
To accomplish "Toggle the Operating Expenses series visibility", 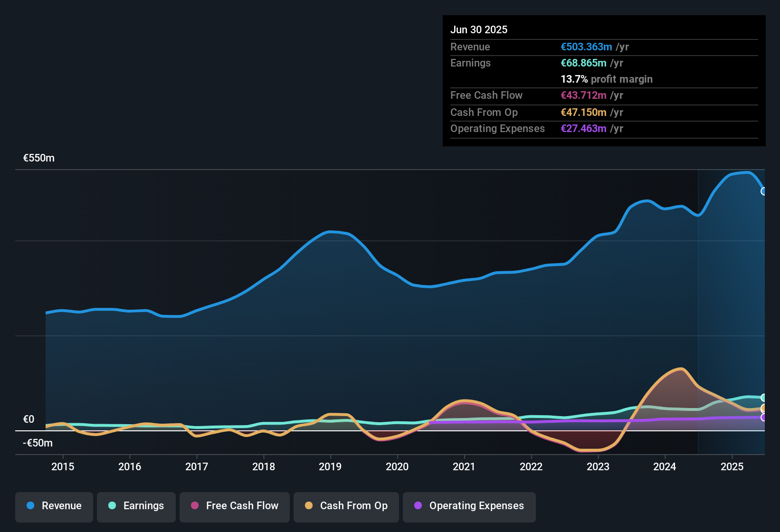I will click(469, 507).
